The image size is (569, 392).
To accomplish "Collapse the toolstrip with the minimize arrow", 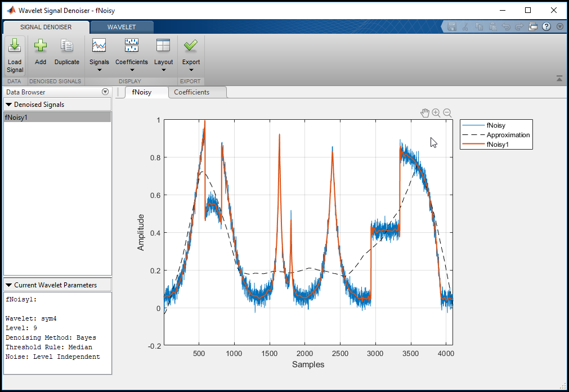I will (559, 79).
